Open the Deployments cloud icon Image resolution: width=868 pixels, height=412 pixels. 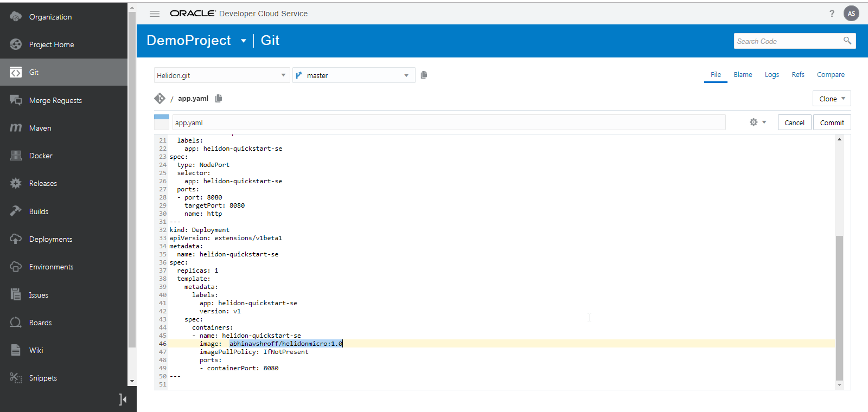[x=16, y=239]
